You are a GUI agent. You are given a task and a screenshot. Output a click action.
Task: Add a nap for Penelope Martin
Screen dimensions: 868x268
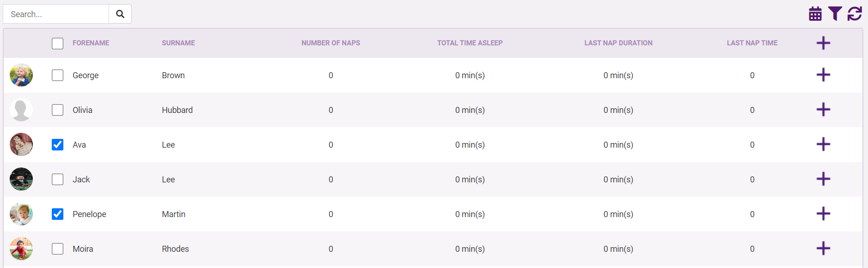(x=823, y=214)
